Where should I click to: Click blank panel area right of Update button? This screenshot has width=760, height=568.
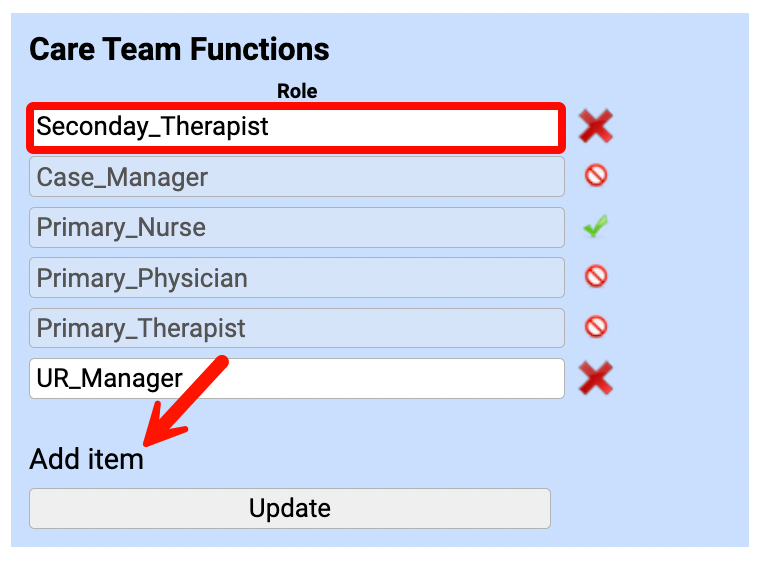650,508
